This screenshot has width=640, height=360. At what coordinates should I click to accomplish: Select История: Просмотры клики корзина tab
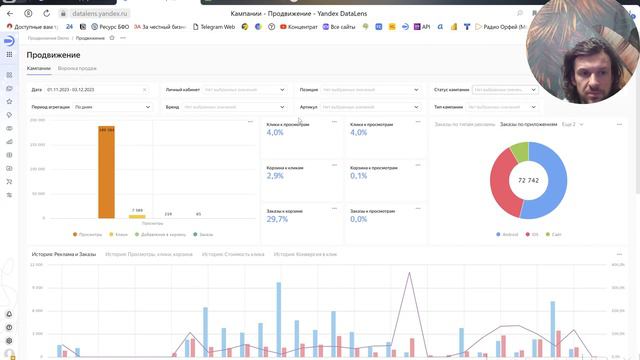pyautogui.click(x=149, y=254)
